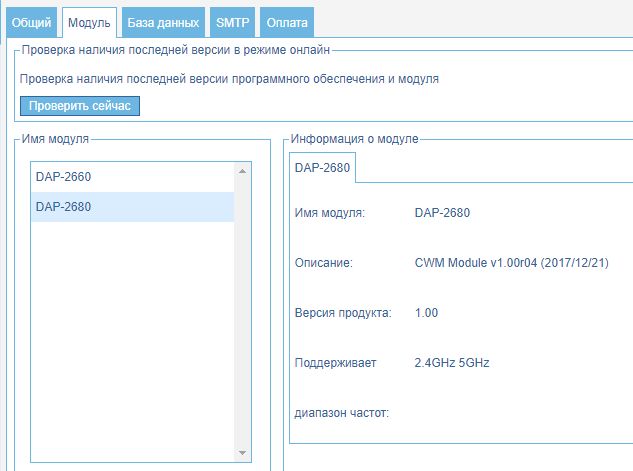Select the Модуль tab
This screenshot has width=633, height=471.
[89, 21]
